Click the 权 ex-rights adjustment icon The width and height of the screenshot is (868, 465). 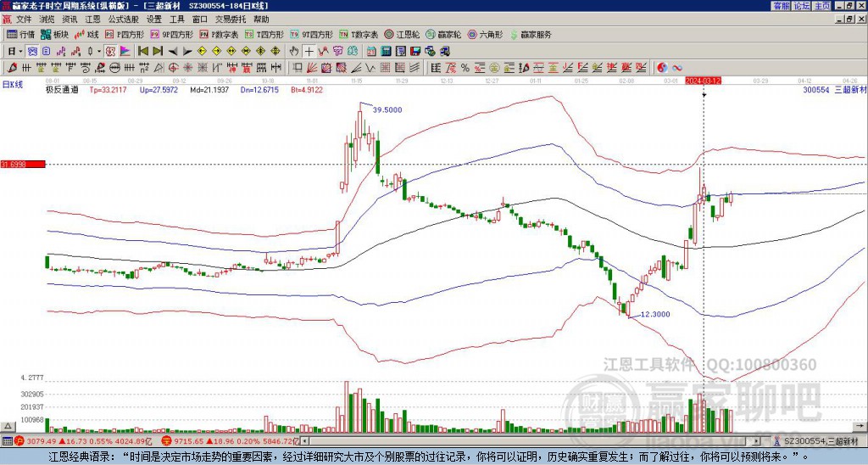click(x=110, y=52)
